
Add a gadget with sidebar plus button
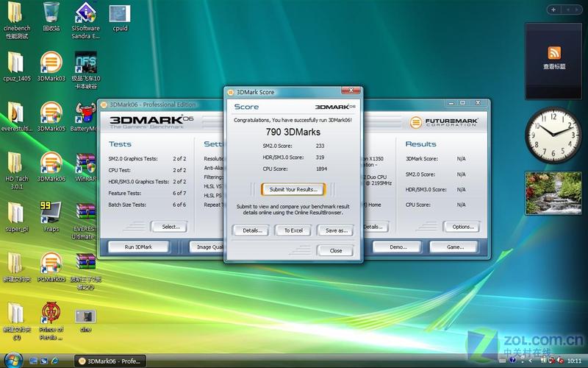click(554, 10)
